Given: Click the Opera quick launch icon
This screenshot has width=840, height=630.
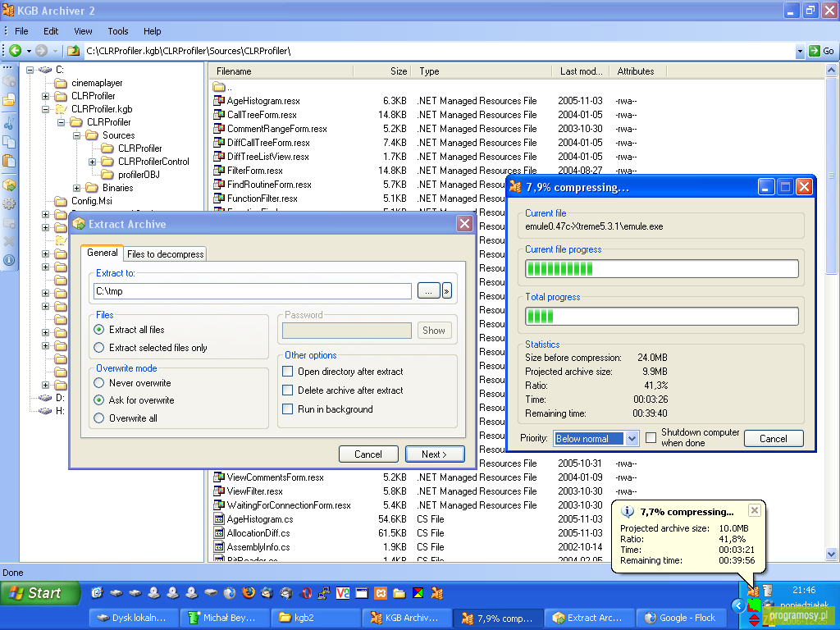Looking at the screenshot, I should pos(306,592).
